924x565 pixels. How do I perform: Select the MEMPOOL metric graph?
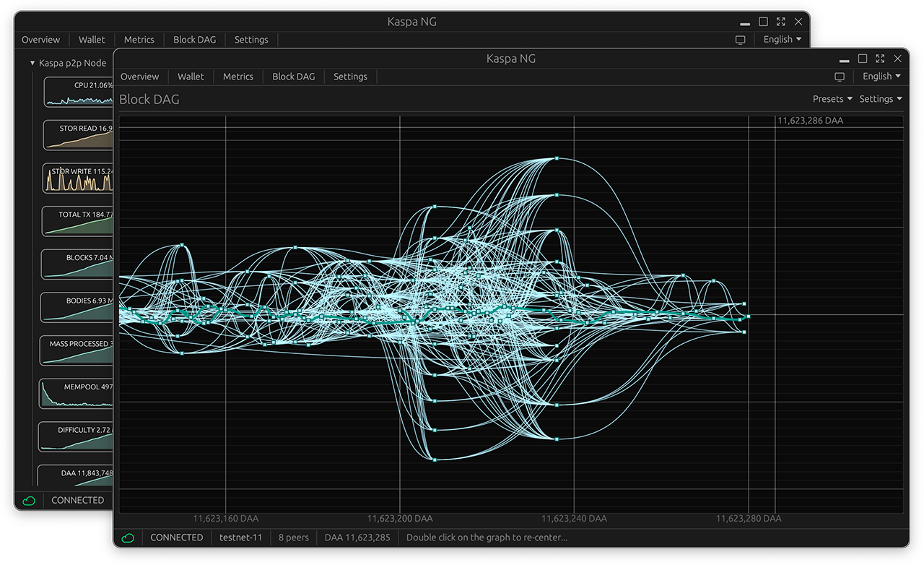point(77,393)
